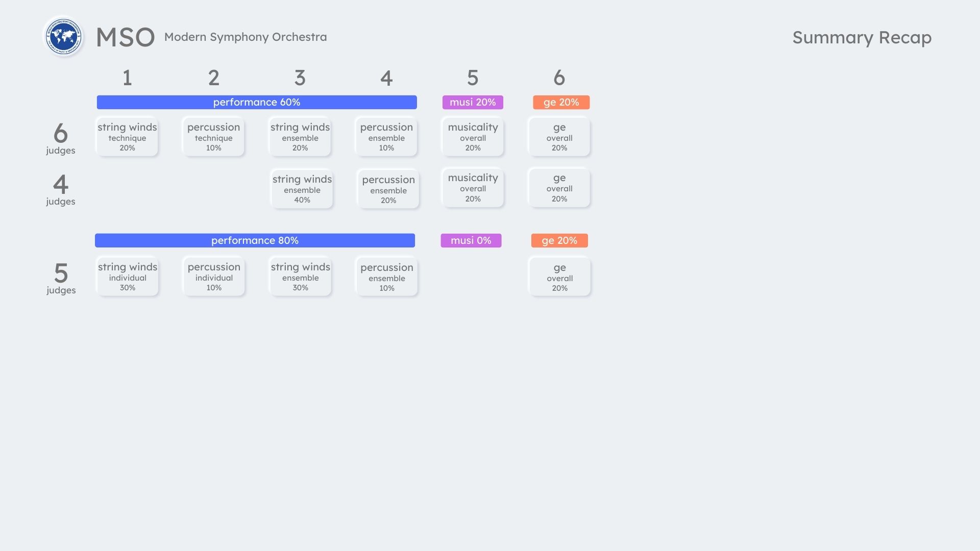Select the 4 judges row label
The height and width of the screenshot is (551, 980).
click(x=61, y=189)
